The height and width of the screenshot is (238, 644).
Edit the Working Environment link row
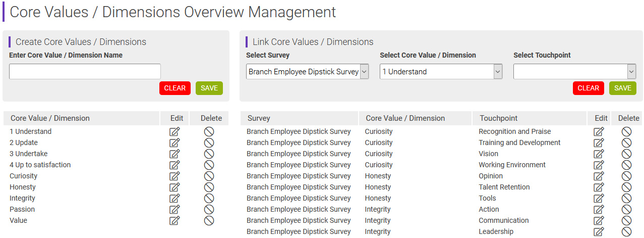tap(599, 165)
